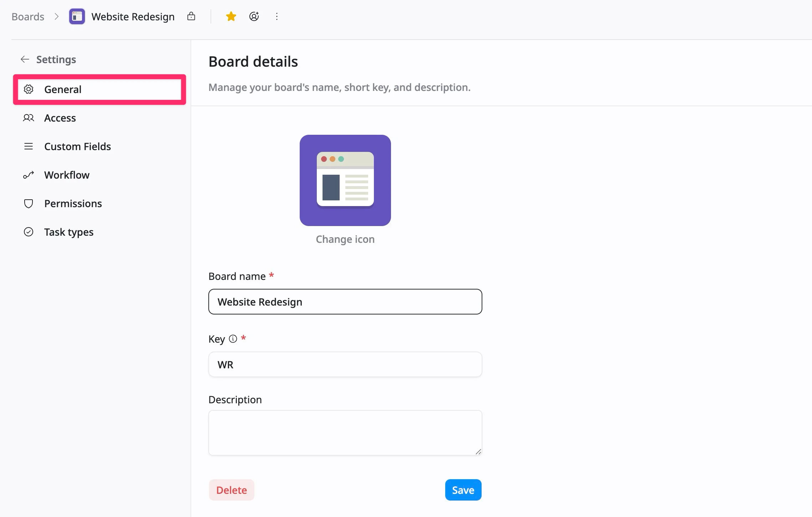This screenshot has height=517, width=812.
Task: Click the lock privacy icon
Action: [191, 16]
